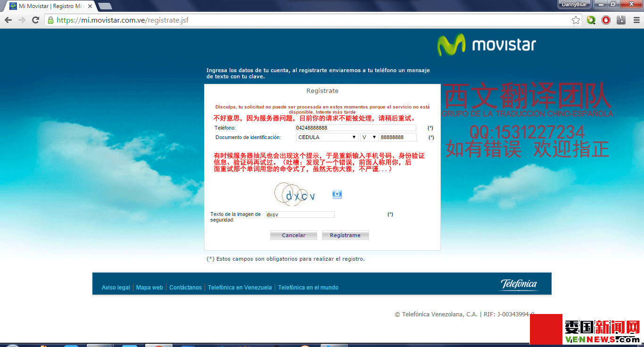Click the browser forward arrow

pos(22,20)
